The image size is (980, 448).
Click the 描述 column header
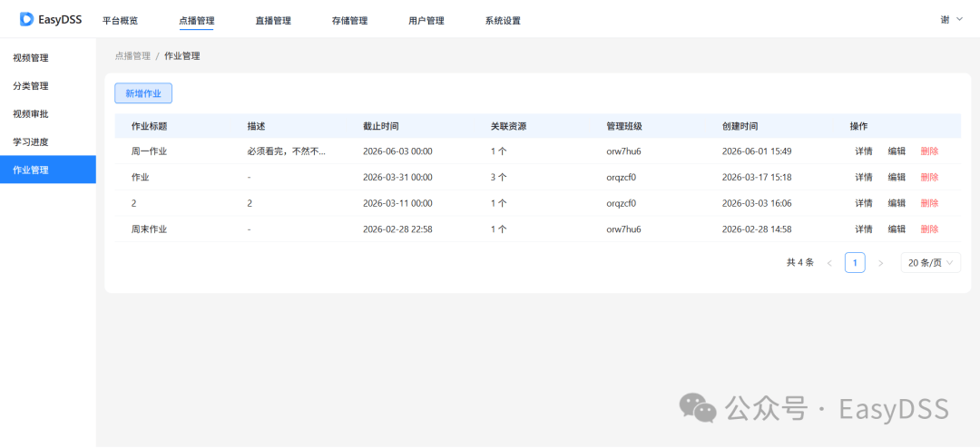click(x=256, y=126)
